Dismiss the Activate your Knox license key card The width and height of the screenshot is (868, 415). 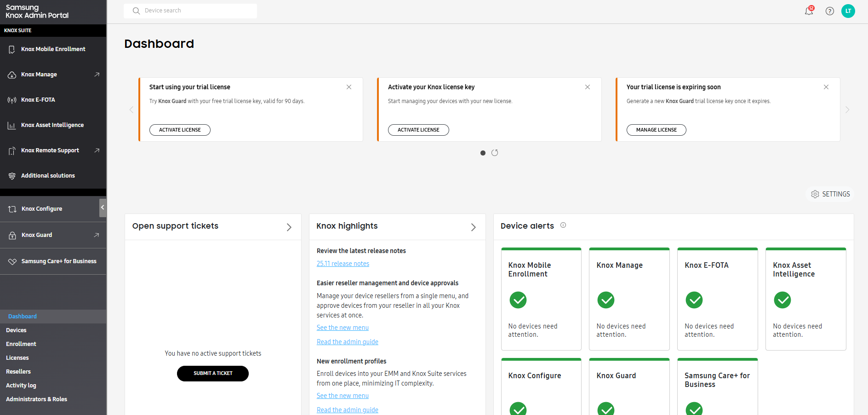coord(588,87)
